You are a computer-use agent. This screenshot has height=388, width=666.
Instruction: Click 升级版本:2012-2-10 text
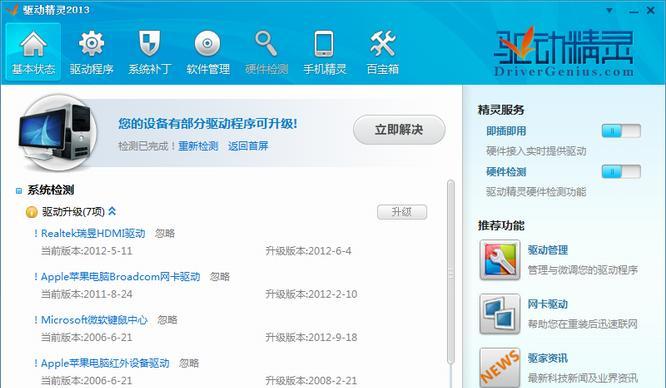[311, 295]
